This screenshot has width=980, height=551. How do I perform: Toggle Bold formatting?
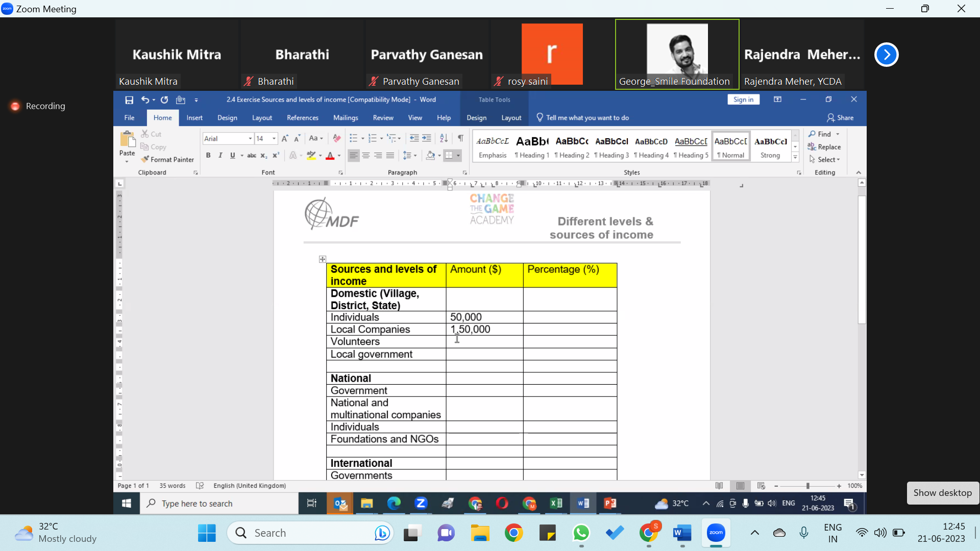coord(208,156)
